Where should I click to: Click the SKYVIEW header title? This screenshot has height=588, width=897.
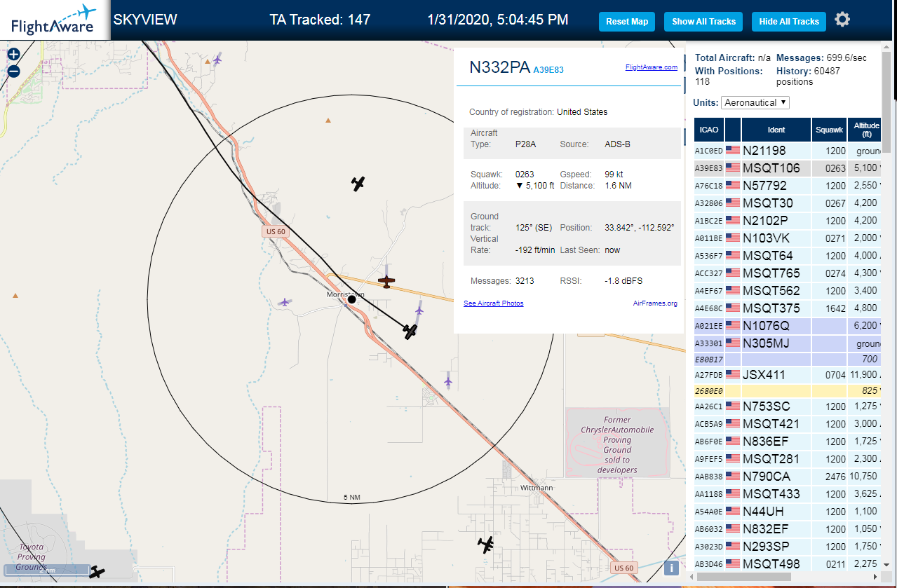click(x=145, y=20)
